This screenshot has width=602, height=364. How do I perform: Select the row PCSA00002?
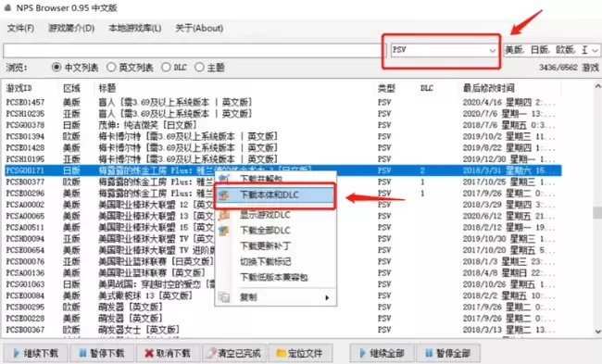282,205
